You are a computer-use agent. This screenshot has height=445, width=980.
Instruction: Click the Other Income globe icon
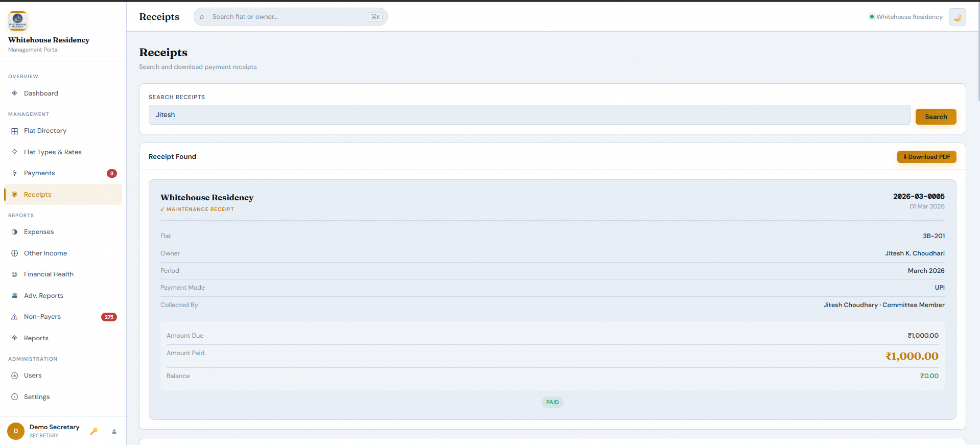point(15,253)
